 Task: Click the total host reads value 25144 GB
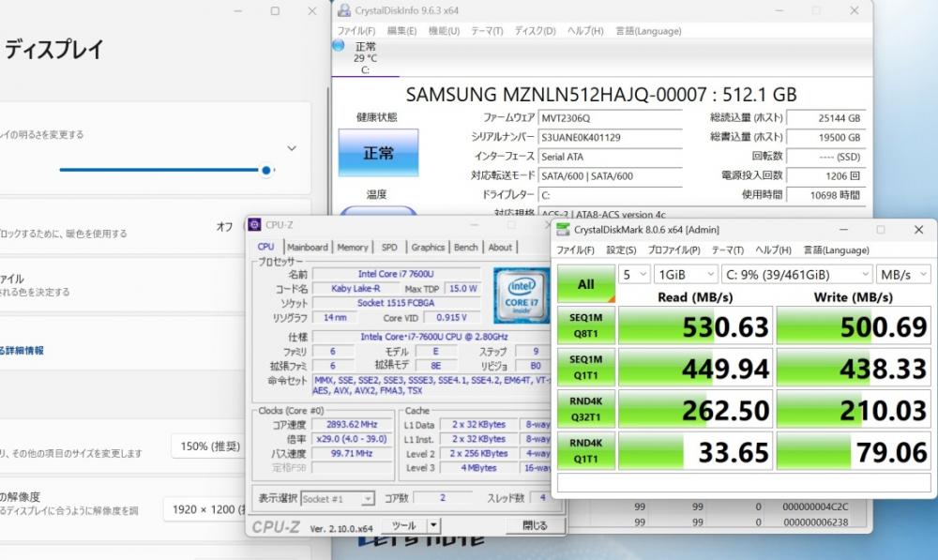tap(825, 118)
